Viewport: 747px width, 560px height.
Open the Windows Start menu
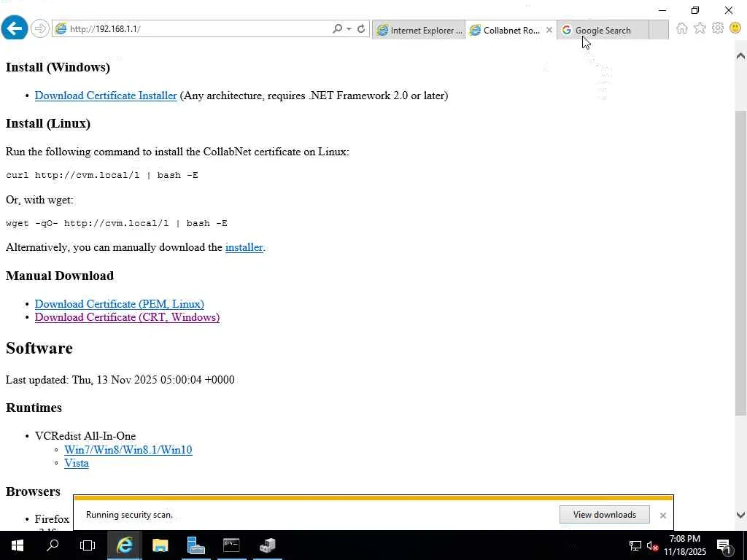click(x=18, y=545)
